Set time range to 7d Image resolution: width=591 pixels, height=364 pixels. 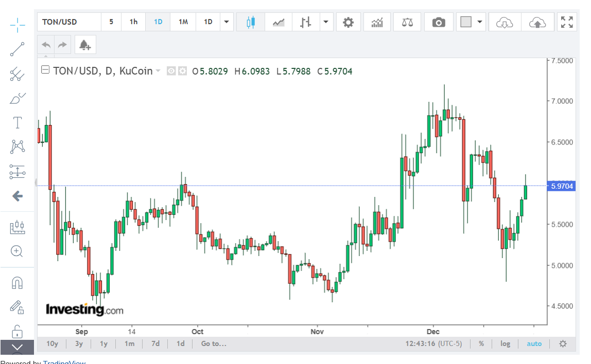155,343
